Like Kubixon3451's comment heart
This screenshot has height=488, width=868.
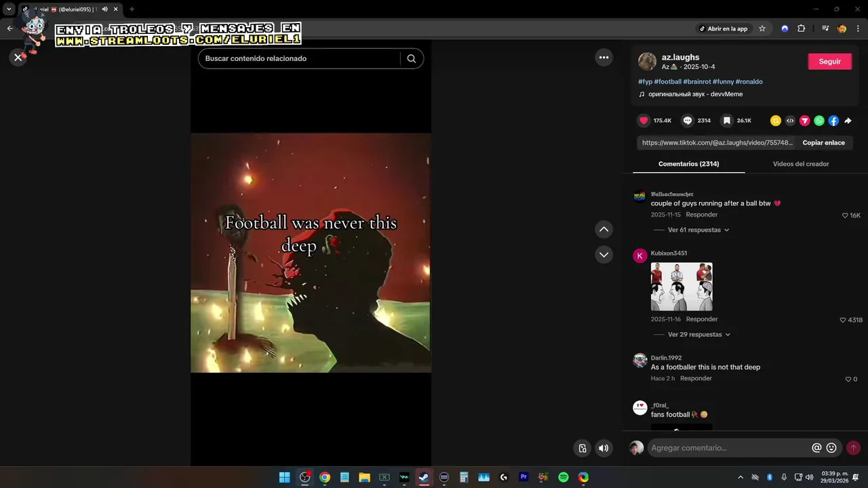[843, 320]
